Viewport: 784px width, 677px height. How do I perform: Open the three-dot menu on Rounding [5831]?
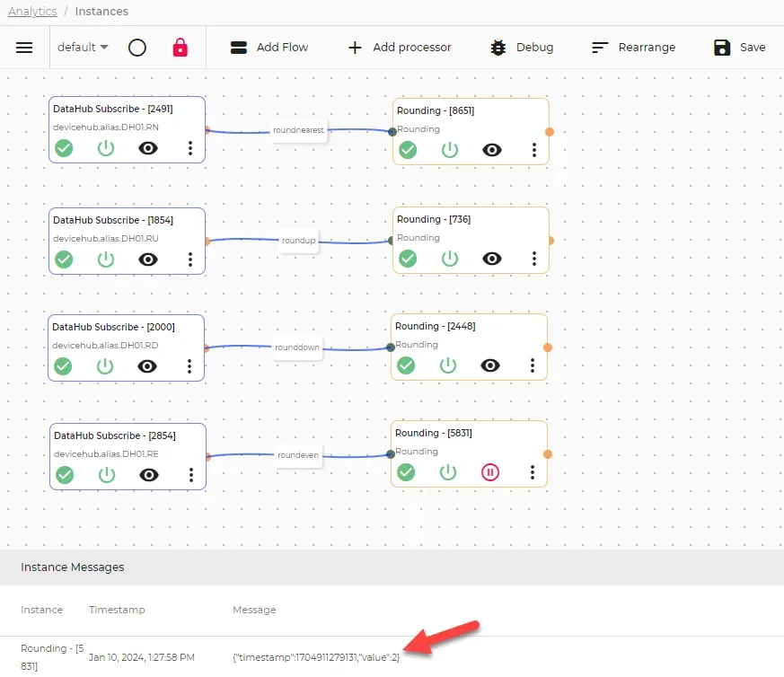(x=533, y=472)
